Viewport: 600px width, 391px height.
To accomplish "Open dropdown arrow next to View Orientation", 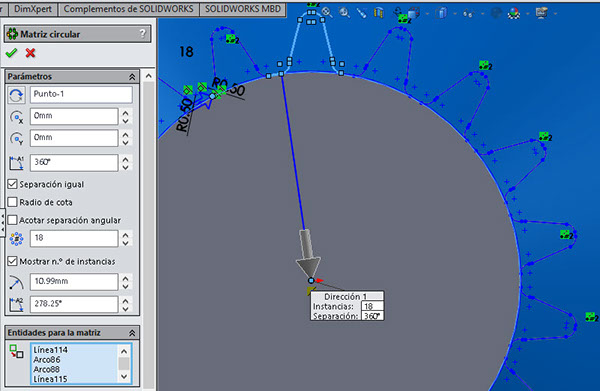I will tap(427, 14).
